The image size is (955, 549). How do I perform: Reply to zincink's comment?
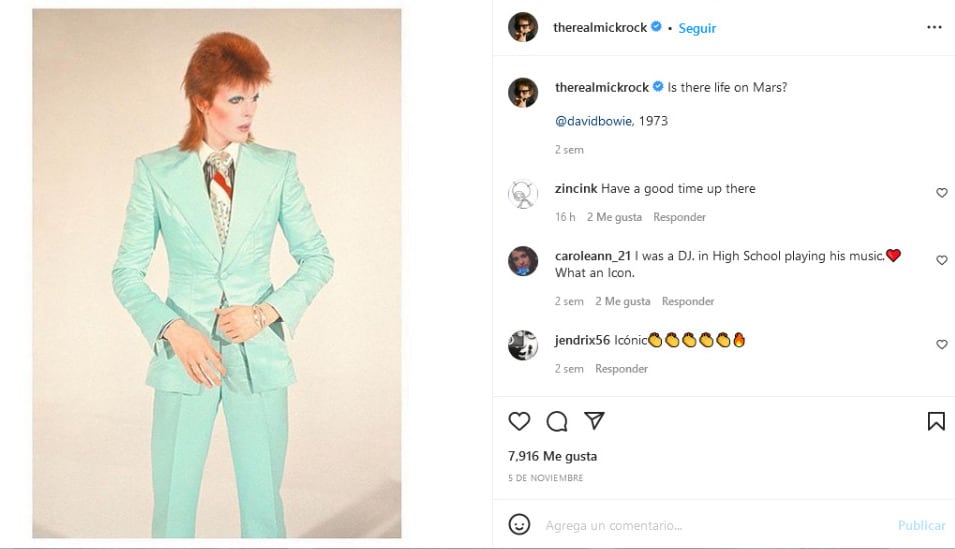click(x=679, y=217)
